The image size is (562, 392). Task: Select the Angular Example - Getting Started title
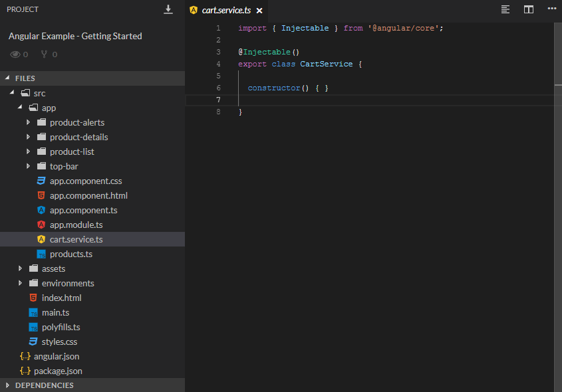[x=74, y=36]
